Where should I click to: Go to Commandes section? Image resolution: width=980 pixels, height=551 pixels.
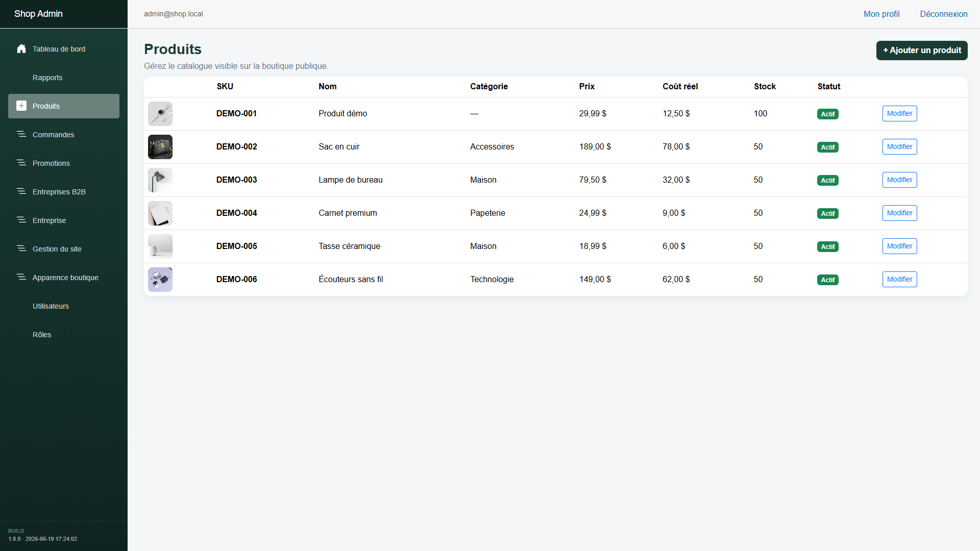click(64, 135)
